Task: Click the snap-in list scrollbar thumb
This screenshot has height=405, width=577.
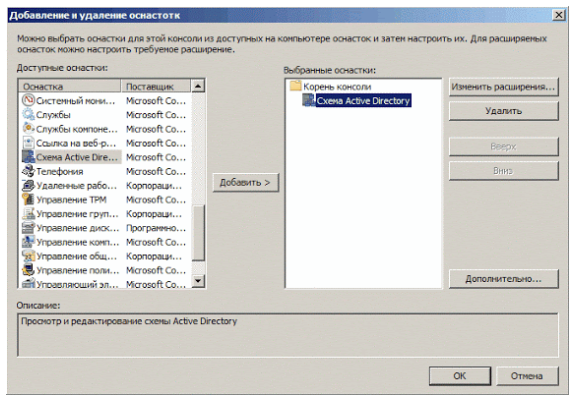Action: [198, 233]
